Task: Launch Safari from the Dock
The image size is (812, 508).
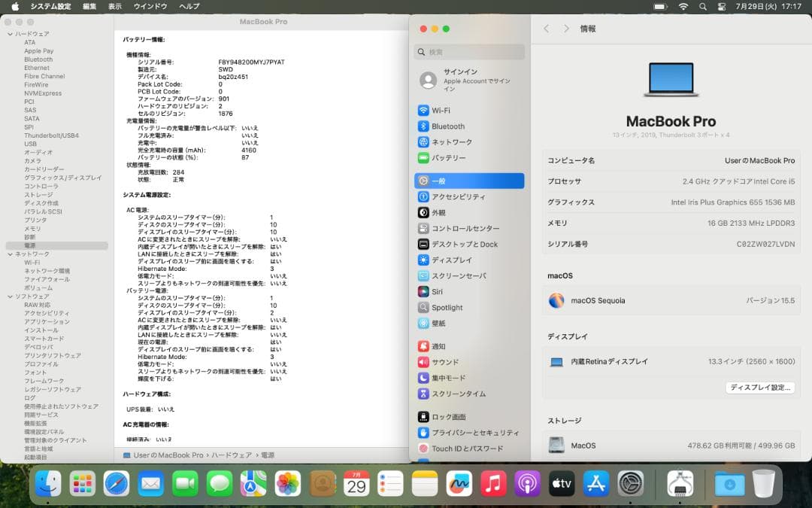Action: [117, 484]
